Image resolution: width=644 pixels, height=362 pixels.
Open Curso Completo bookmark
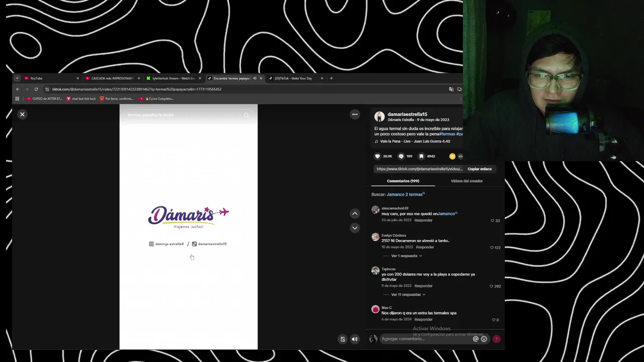(x=156, y=99)
